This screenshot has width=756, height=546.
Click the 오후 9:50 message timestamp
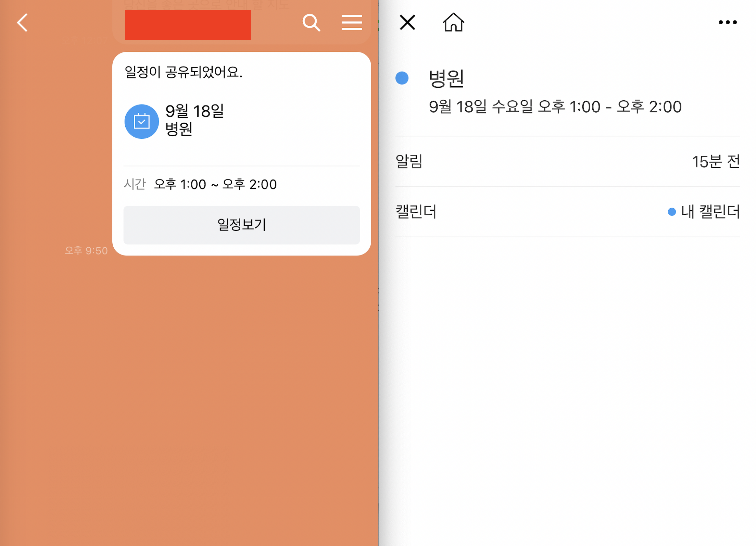point(86,250)
